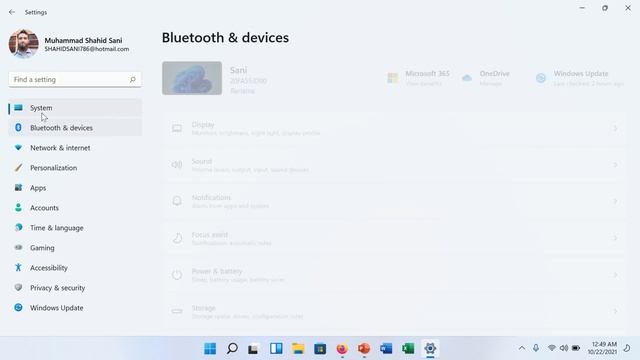Open Microsoft Store from taskbar
This screenshot has height=360, width=640.
coord(320,349)
